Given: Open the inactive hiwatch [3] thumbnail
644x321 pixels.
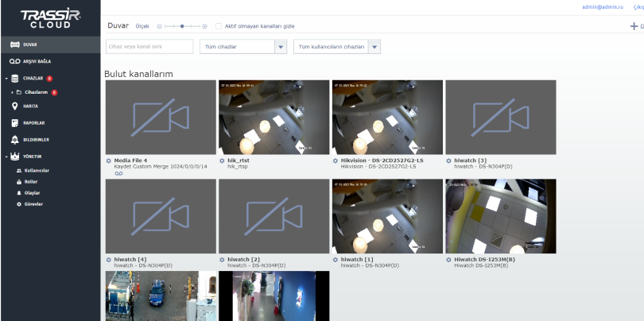Looking at the screenshot, I should coord(501,118).
